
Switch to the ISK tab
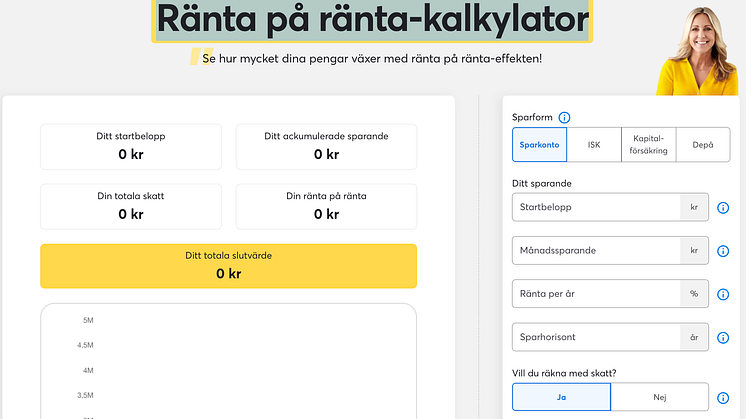coord(594,144)
